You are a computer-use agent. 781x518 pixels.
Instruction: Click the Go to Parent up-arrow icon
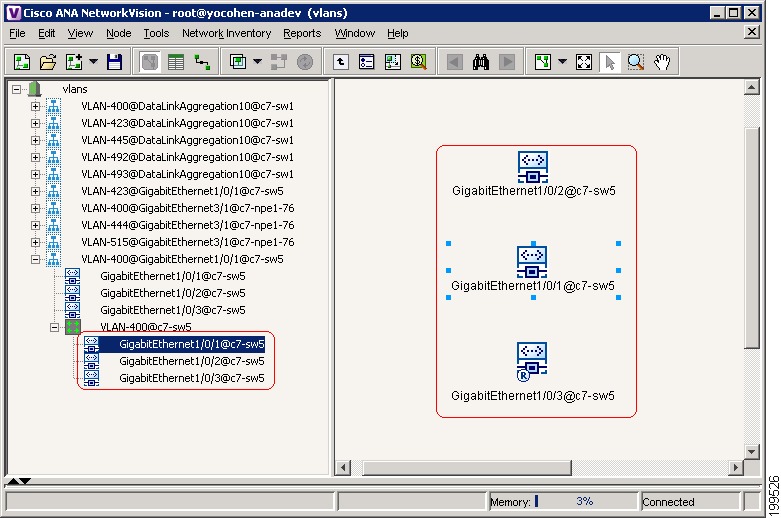coord(340,62)
